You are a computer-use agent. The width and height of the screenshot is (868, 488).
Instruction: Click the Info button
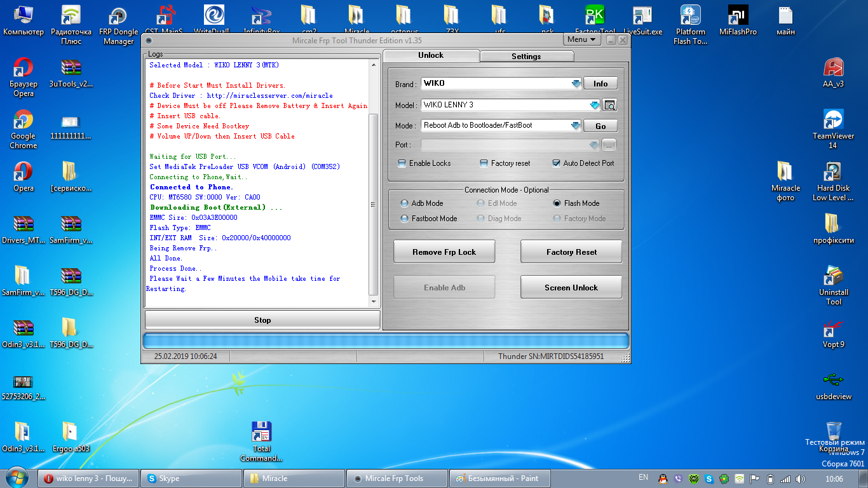click(600, 83)
